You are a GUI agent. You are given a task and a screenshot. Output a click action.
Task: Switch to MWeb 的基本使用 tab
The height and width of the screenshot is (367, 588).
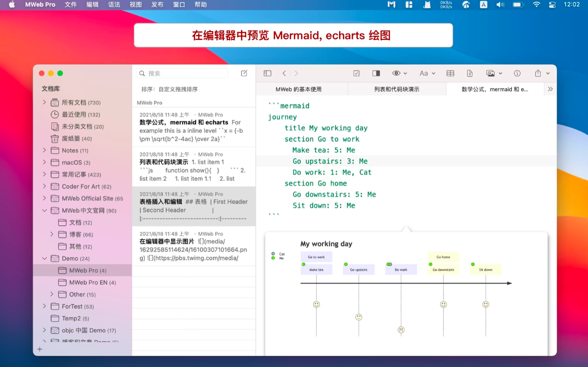[x=299, y=89]
